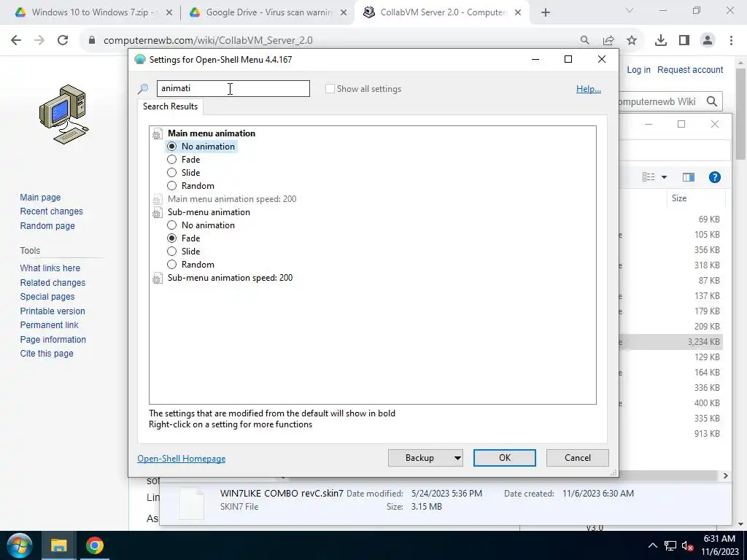Click the Main menu animation speed setting icon
747x560 pixels.
[158, 200]
